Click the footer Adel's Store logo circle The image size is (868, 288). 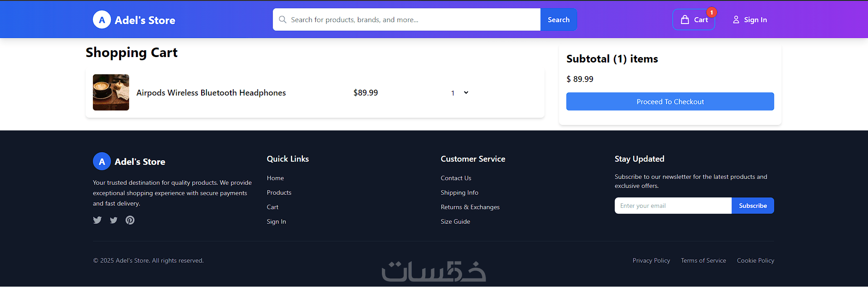tap(102, 161)
